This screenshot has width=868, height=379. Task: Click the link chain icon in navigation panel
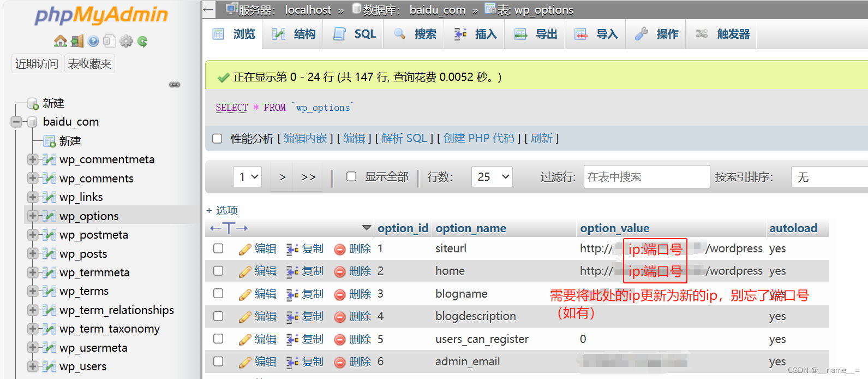[175, 85]
